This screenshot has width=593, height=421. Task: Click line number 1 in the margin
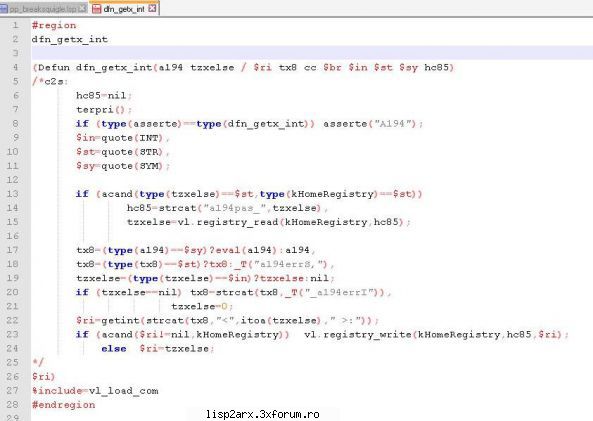[15, 25]
